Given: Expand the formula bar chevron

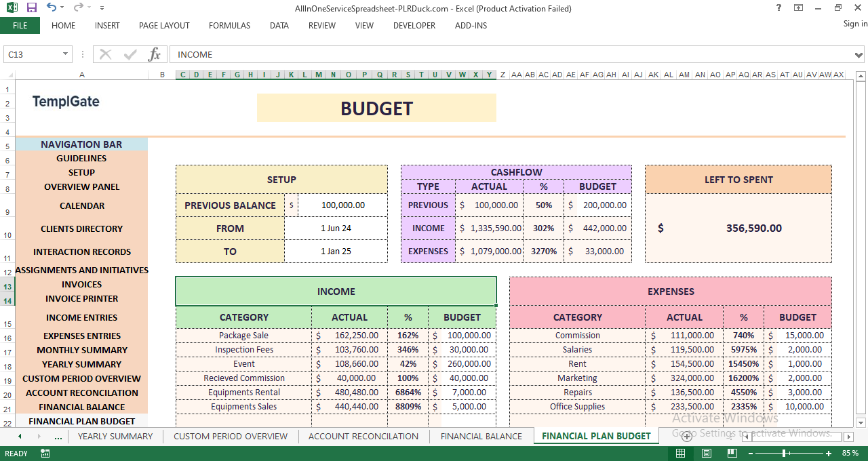Looking at the screenshot, I should coord(859,54).
